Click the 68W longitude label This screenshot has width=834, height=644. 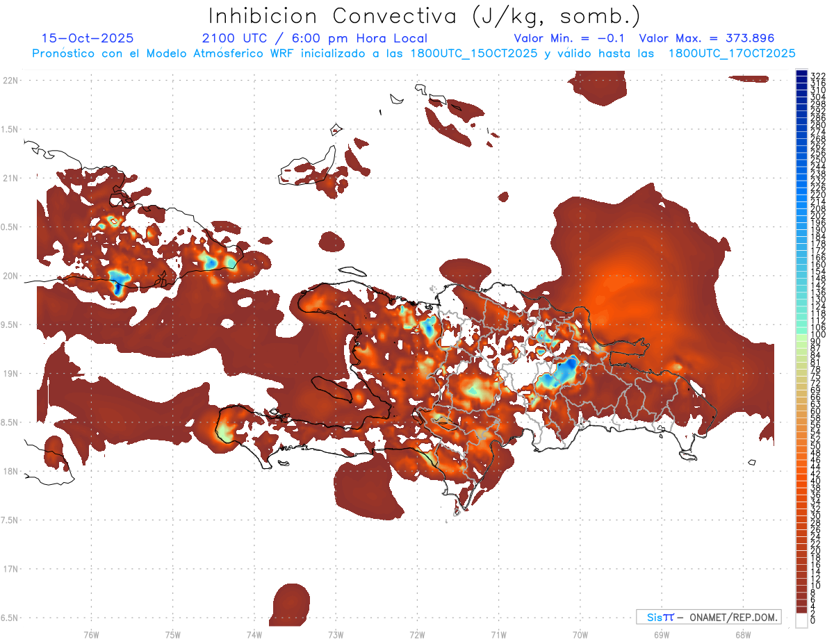click(742, 634)
